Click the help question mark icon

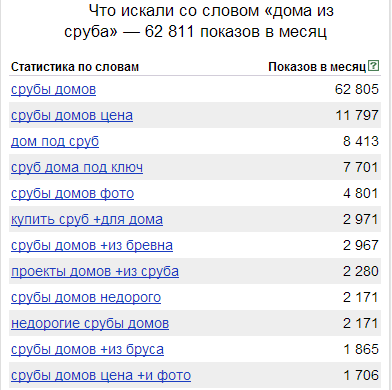374,65
